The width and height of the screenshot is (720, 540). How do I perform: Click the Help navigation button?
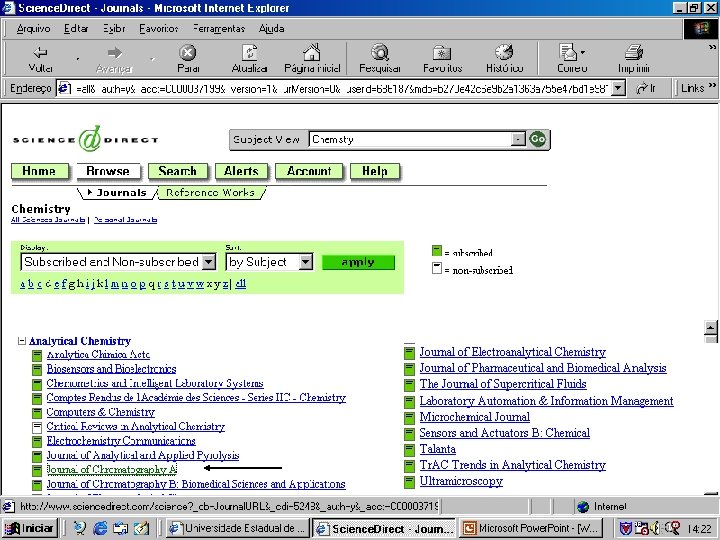coord(375,171)
